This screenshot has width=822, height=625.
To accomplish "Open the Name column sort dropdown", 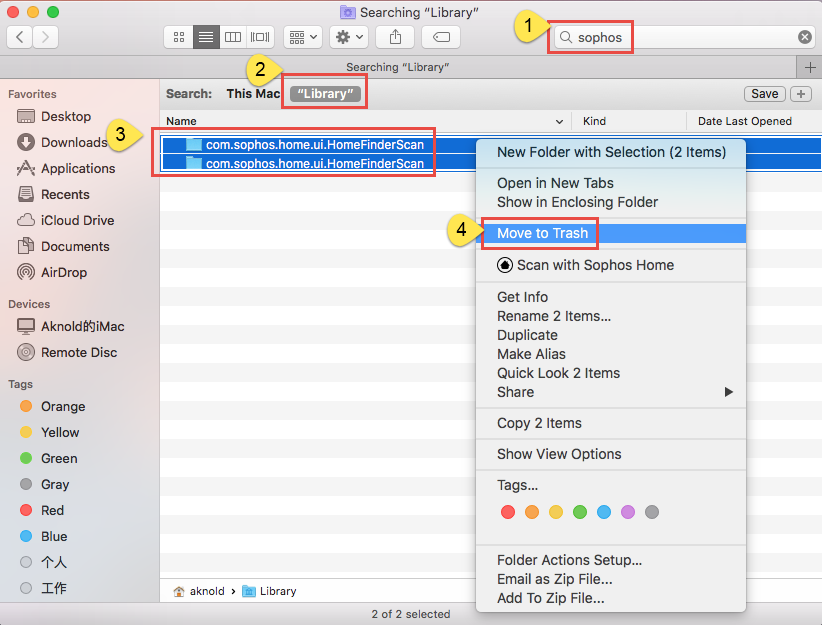I will (x=560, y=120).
